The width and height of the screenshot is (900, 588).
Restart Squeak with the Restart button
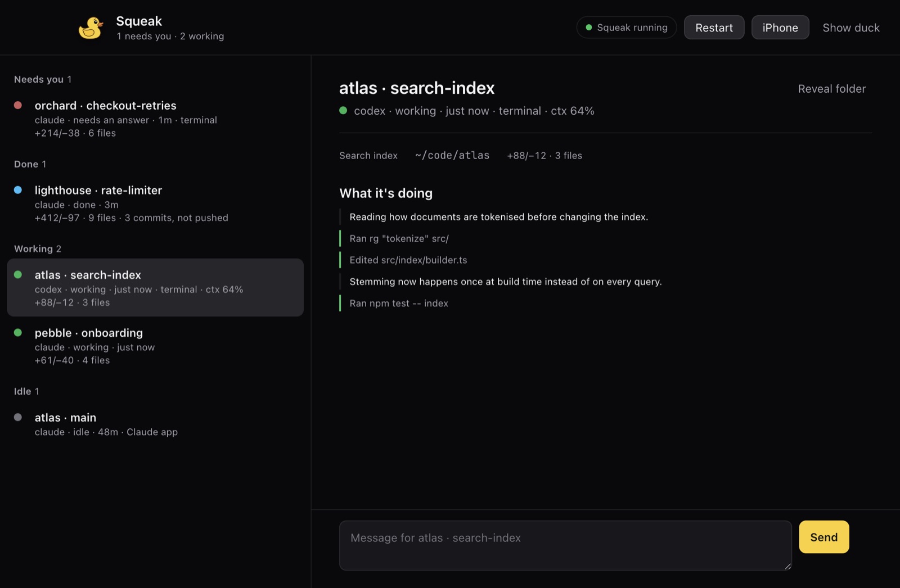pyautogui.click(x=714, y=28)
